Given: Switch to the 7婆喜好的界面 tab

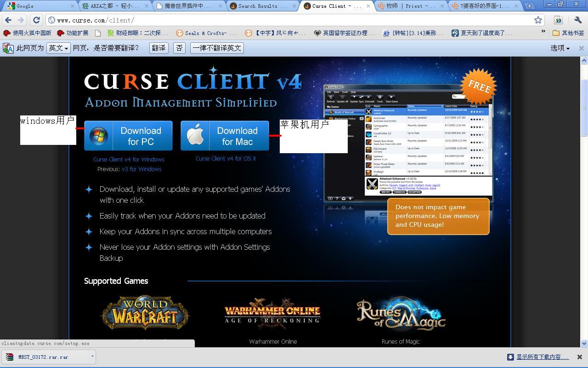Looking at the screenshot, I should [483, 6].
